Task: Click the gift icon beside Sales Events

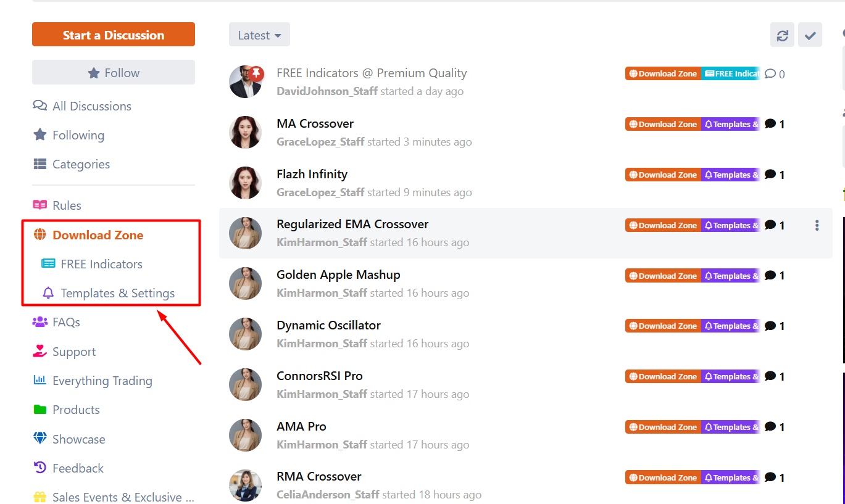Action: pyautogui.click(x=40, y=497)
